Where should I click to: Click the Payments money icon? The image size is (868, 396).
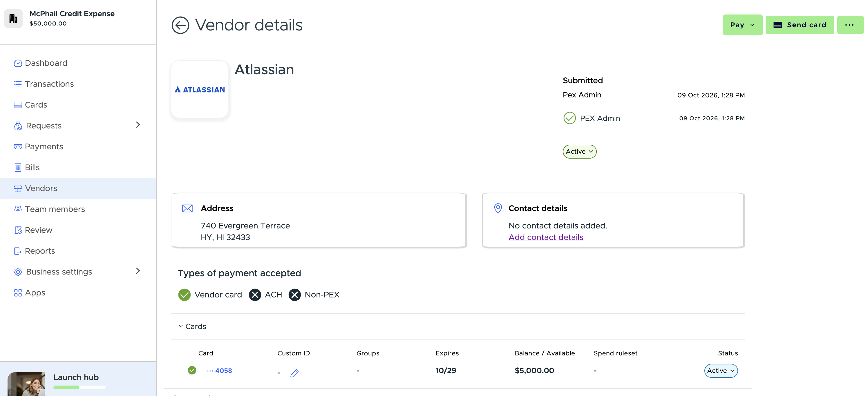coord(18,146)
